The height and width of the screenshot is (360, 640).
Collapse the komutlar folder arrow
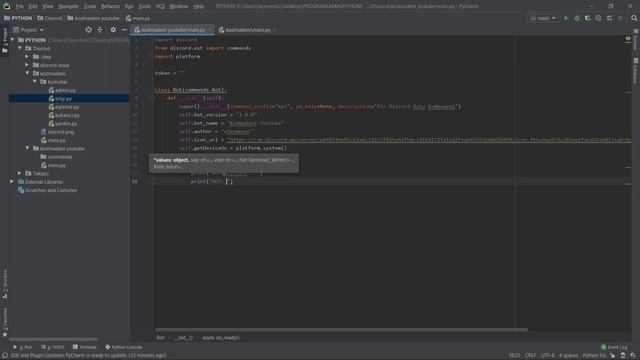[35, 82]
